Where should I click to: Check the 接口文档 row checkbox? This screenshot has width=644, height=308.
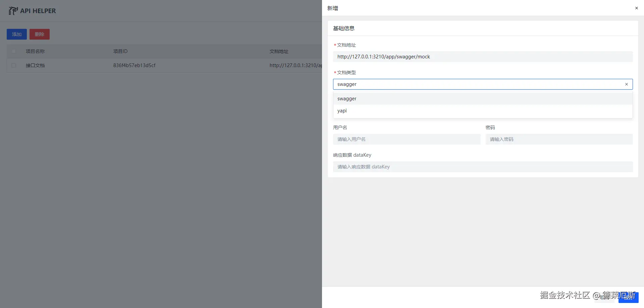(13, 65)
